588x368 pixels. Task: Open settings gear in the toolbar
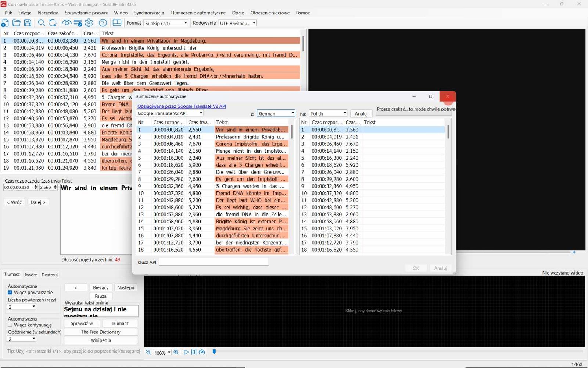pos(89,23)
